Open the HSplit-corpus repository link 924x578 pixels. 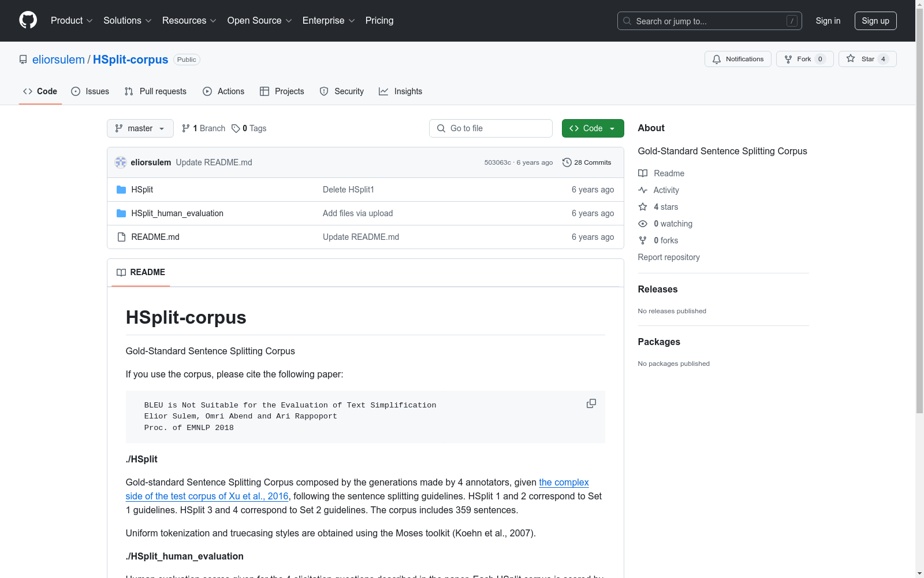pyautogui.click(x=131, y=60)
